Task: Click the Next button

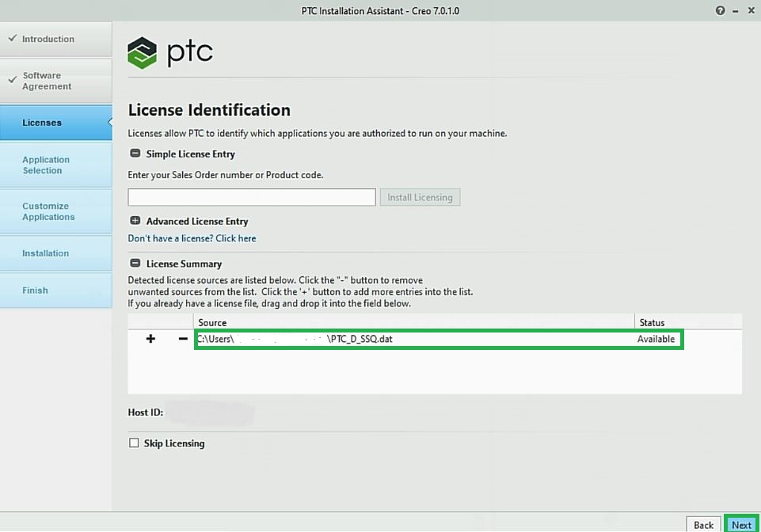Action: click(741, 524)
